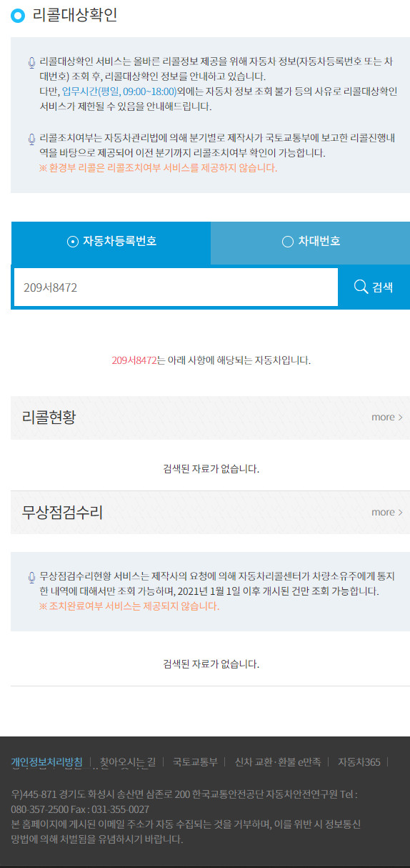Screen dimensions: 410x868
Task: Click the 검색 search button
Action: 374,287
